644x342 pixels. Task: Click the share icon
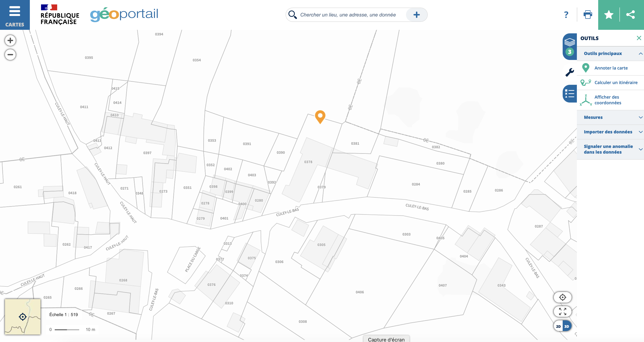pos(631,15)
